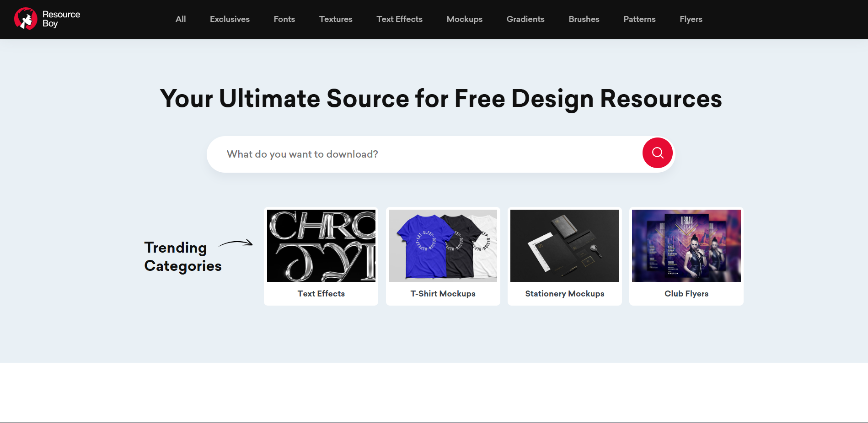The height and width of the screenshot is (423, 868).
Task: Go to the Flyers section
Action: 691,19
